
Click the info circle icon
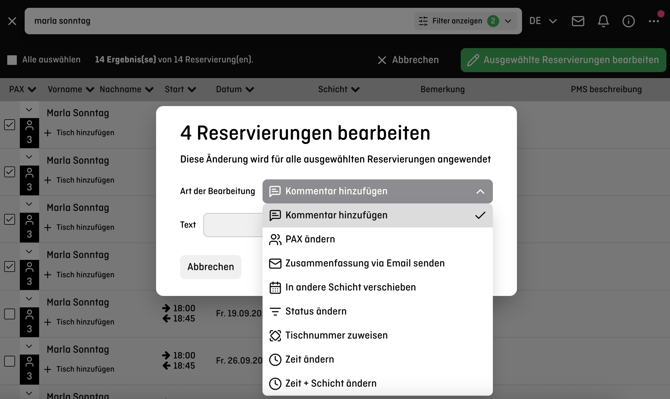click(x=628, y=21)
